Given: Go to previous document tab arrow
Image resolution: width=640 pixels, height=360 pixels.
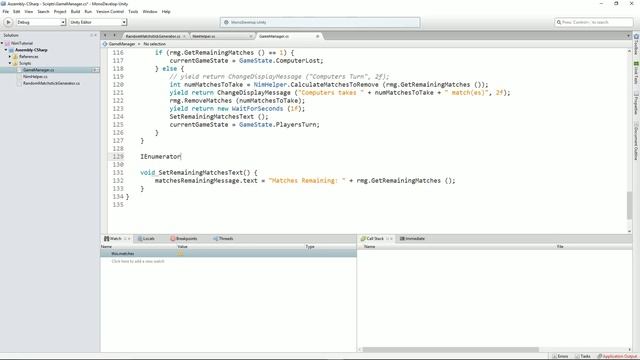Looking at the screenshot, I should [x=105, y=36].
